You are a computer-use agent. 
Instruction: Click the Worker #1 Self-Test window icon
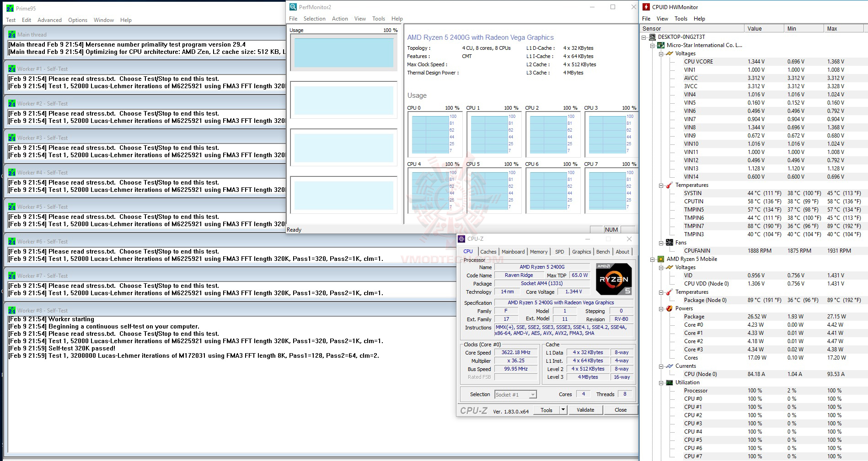(x=12, y=69)
